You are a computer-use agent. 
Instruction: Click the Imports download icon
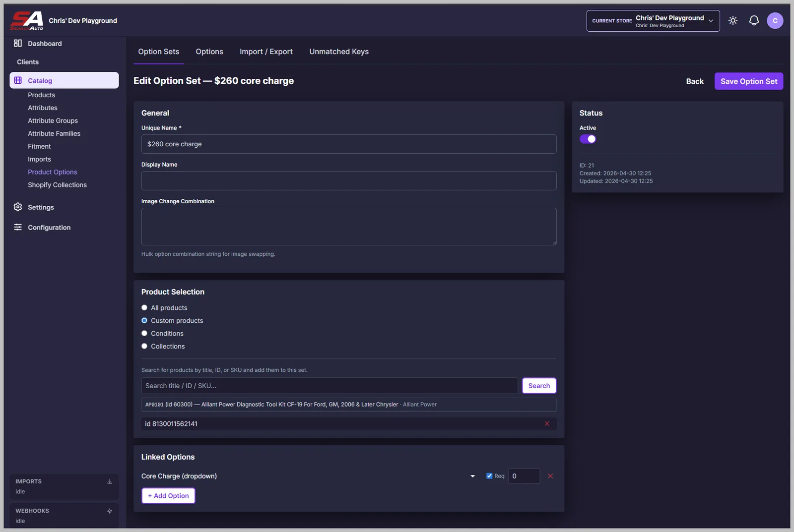110,481
